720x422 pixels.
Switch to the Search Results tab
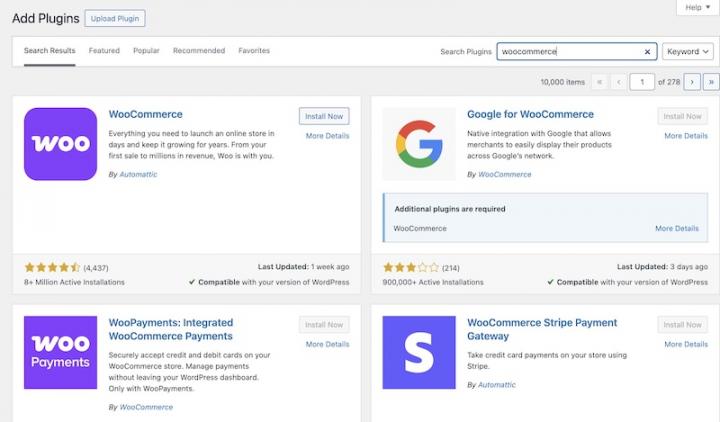tap(50, 51)
